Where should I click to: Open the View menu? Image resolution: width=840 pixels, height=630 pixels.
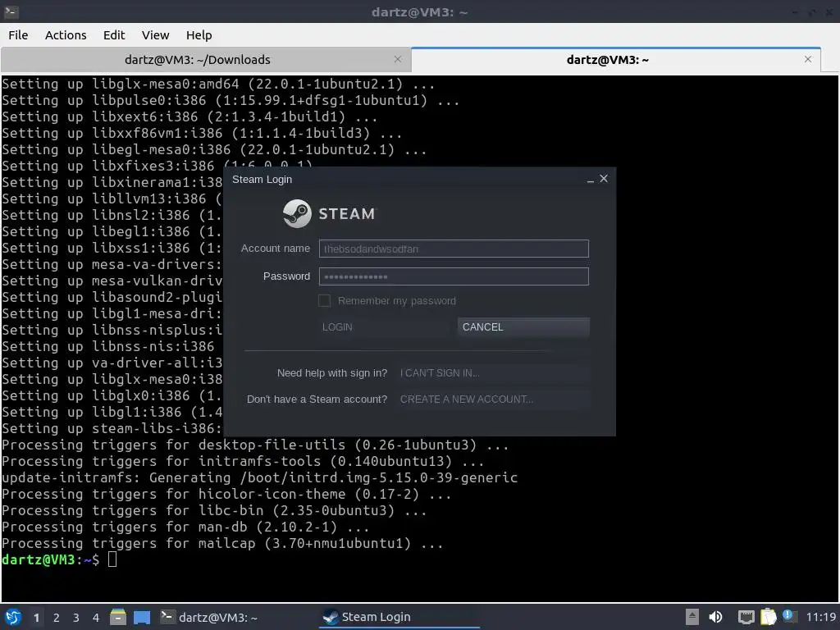click(155, 35)
